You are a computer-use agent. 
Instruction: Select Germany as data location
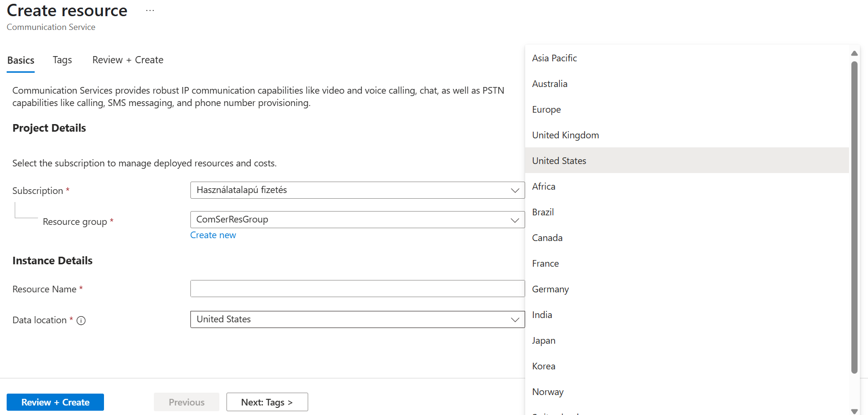tap(687, 289)
